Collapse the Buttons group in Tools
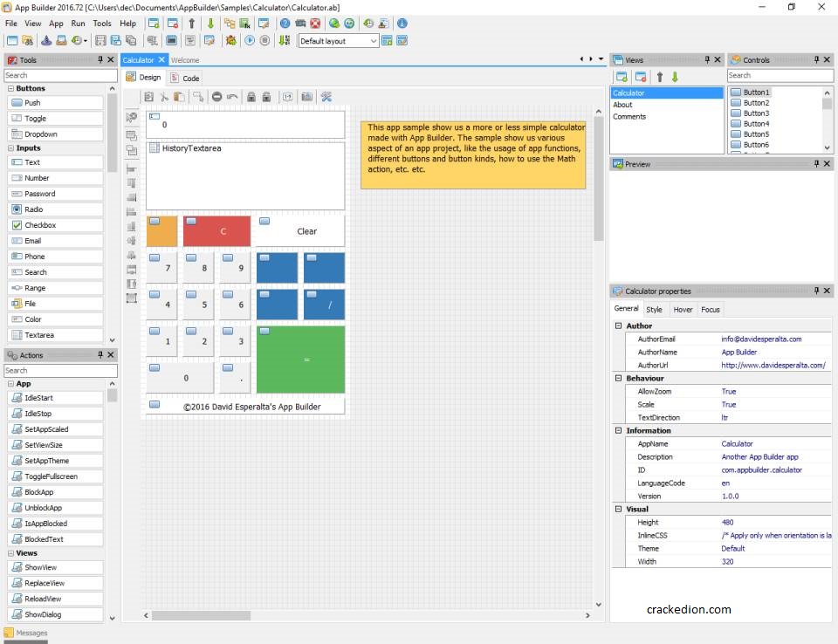This screenshot has width=838, height=644. coord(10,88)
